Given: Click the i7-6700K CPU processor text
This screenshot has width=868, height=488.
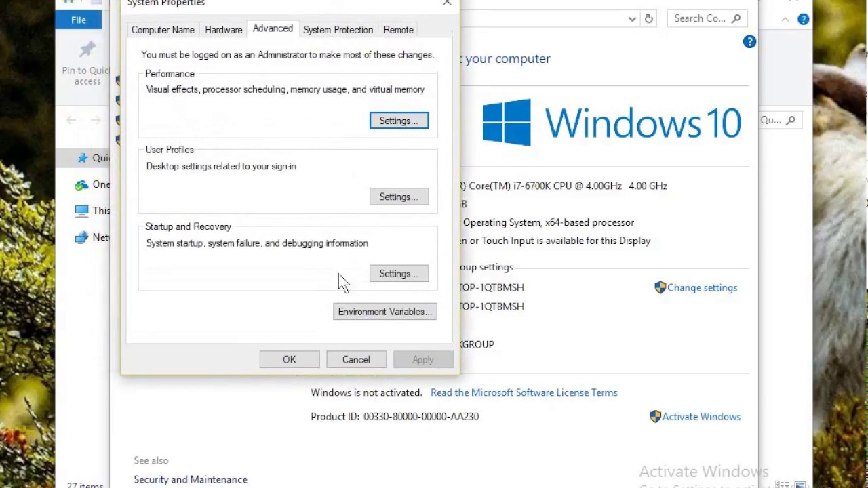Looking at the screenshot, I should point(564,186).
